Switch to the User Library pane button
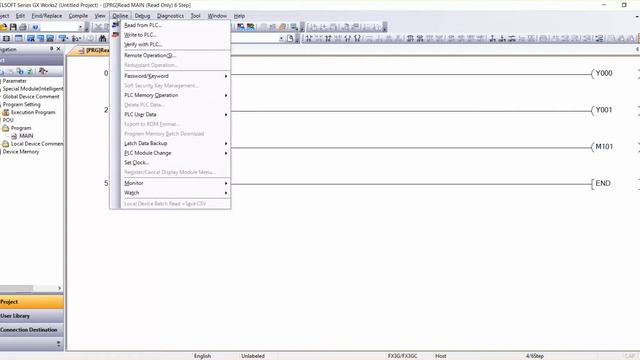 click(x=31, y=316)
